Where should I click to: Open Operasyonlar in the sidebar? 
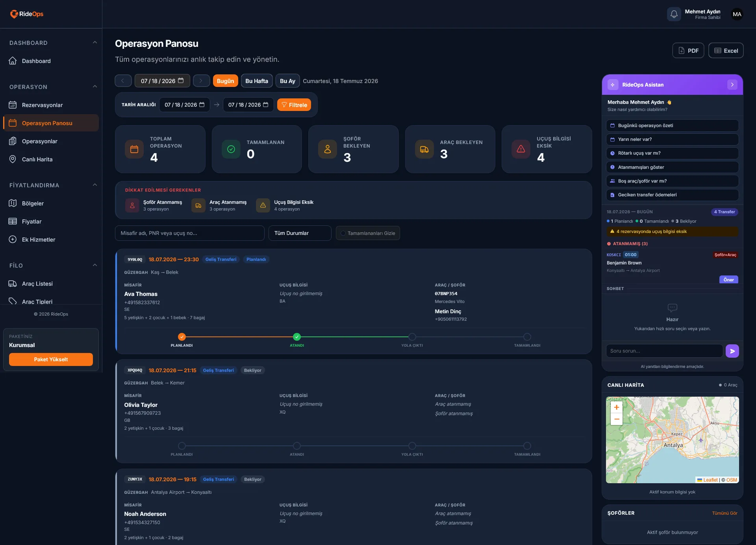point(51,141)
